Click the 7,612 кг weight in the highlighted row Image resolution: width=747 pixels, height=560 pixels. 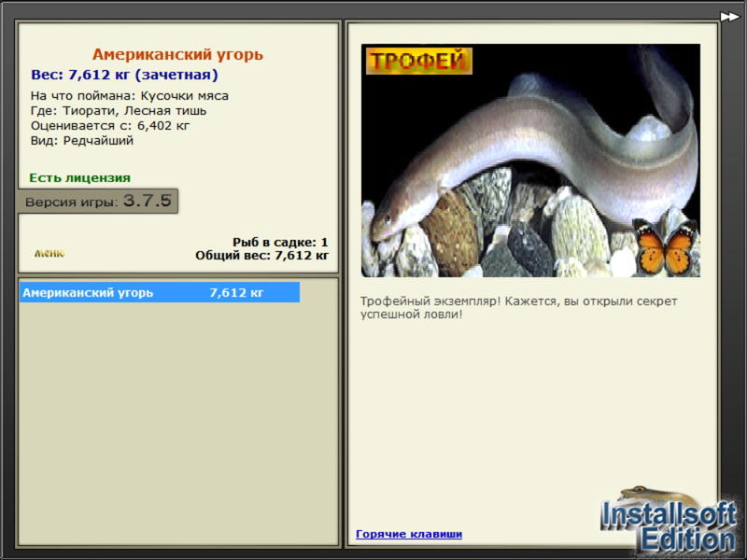pos(236,292)
